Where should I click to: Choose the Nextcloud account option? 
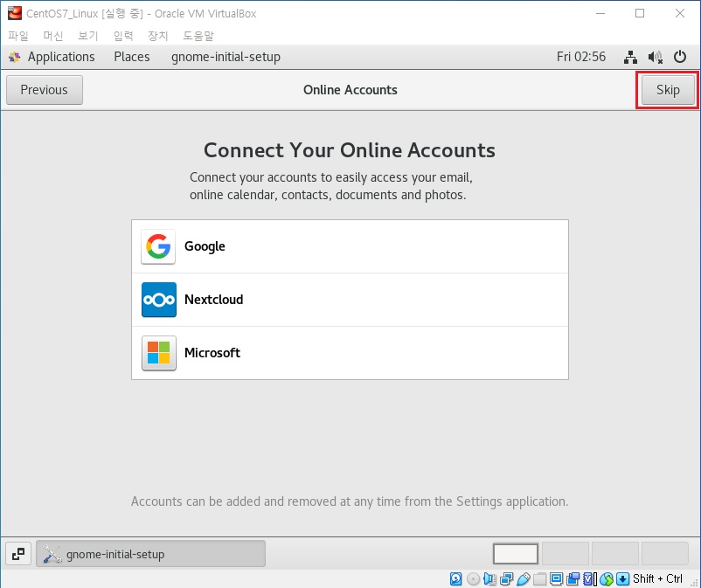point(350,300)
